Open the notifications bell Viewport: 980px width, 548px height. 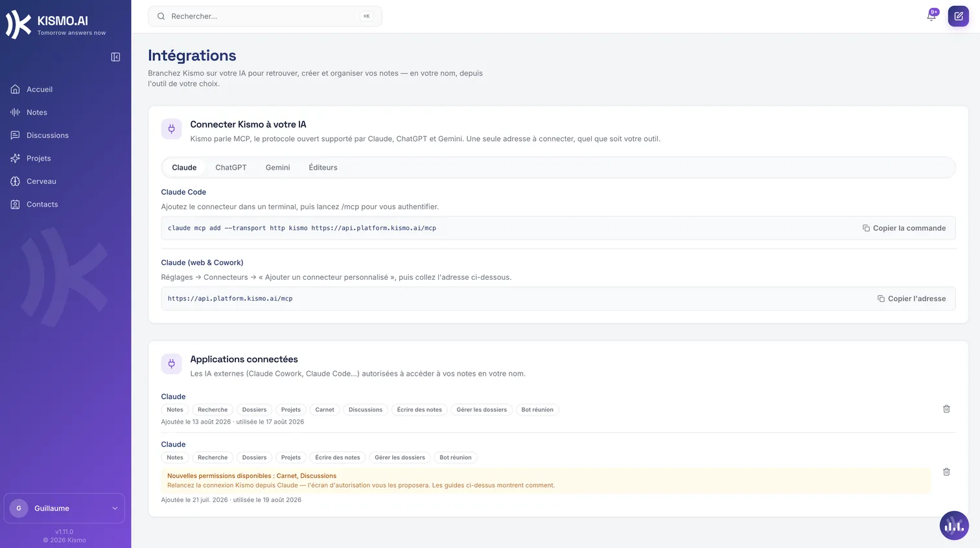(x=931, y=16)
